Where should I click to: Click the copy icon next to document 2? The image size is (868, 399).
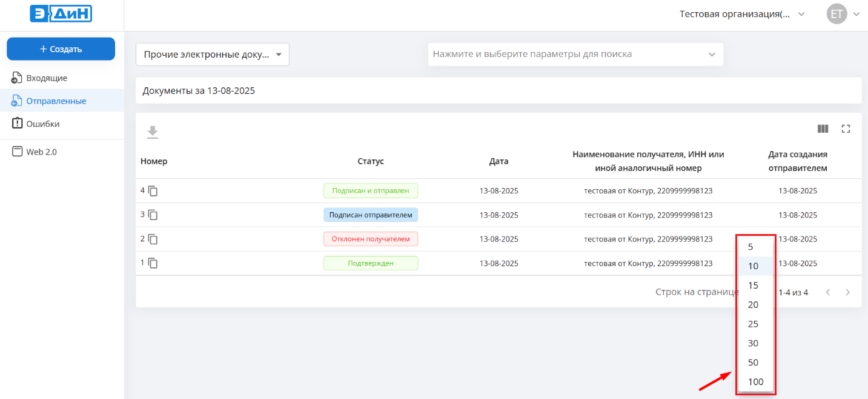click(x=153, y=240)
